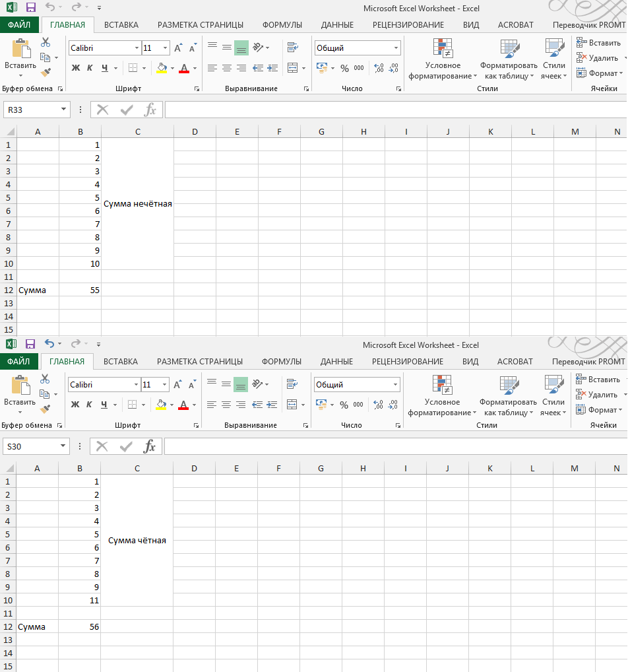Expand Общий number format in the R33 window

tap(396, 48)
